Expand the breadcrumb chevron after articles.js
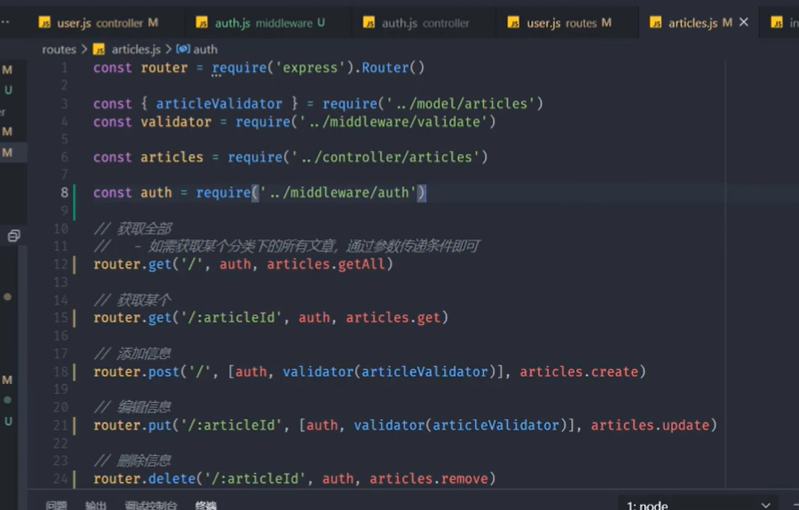799x510 pixels. pyautogui.click(x=169, y=49)
